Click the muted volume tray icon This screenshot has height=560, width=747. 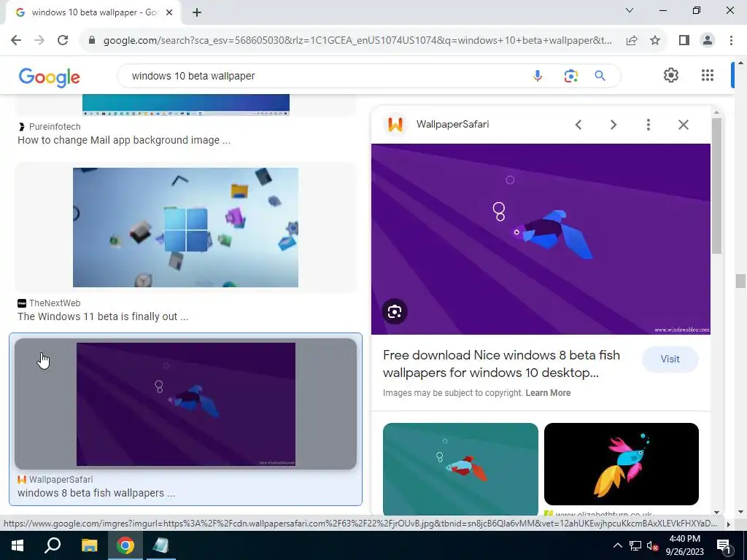click(653, 545)
